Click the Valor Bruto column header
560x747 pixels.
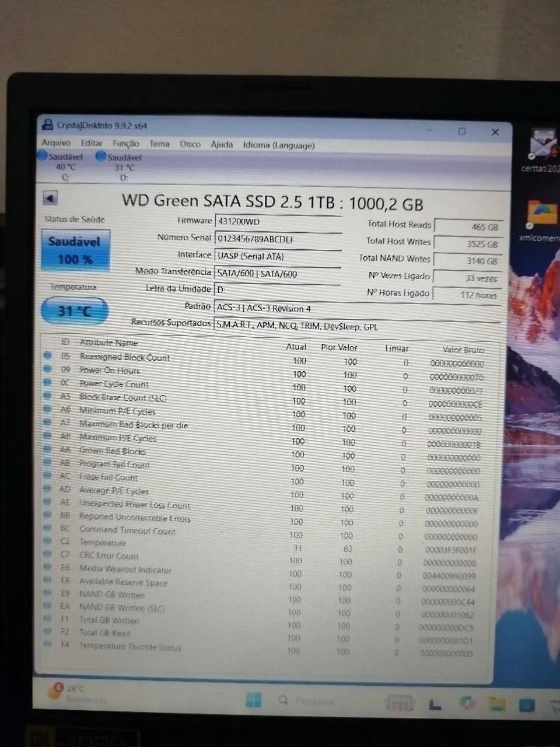click(463, 350)
